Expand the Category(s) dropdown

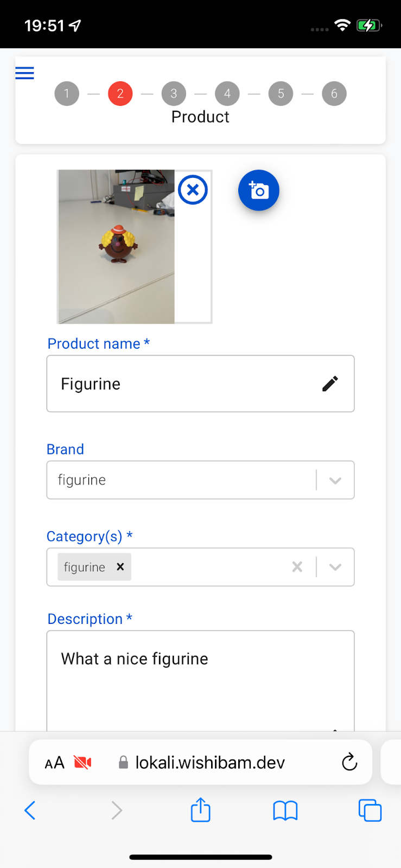pos(335,567)
